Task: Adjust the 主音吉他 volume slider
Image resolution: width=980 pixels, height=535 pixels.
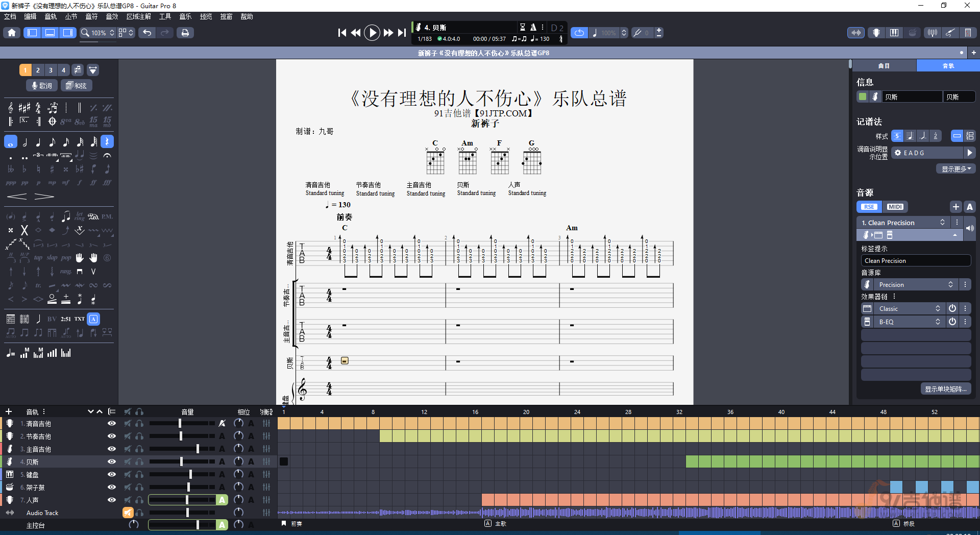Action: pos(182,449)
